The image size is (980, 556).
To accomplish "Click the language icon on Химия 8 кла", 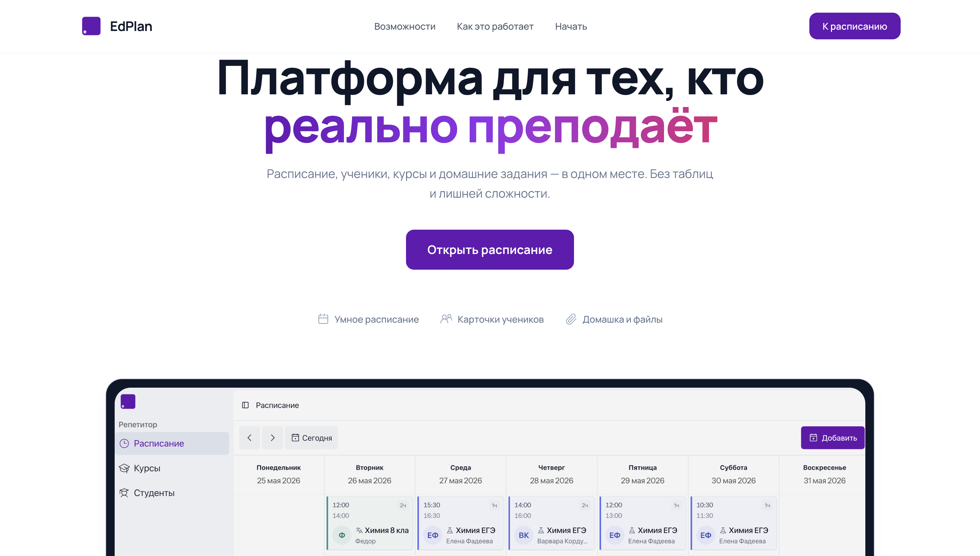I will click(x=359, y=530).
